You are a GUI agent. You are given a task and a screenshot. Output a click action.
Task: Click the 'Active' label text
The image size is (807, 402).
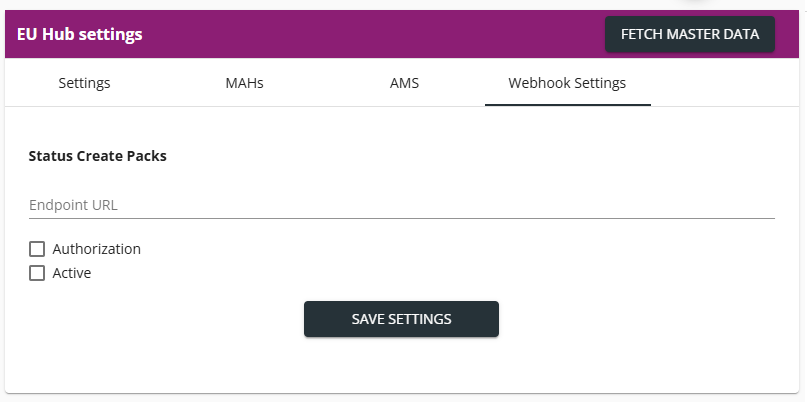point(72,273)
